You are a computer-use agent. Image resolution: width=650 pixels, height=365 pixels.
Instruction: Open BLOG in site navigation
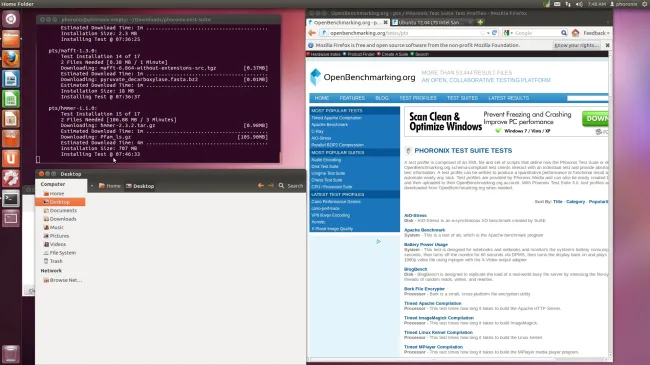(382, 98)
